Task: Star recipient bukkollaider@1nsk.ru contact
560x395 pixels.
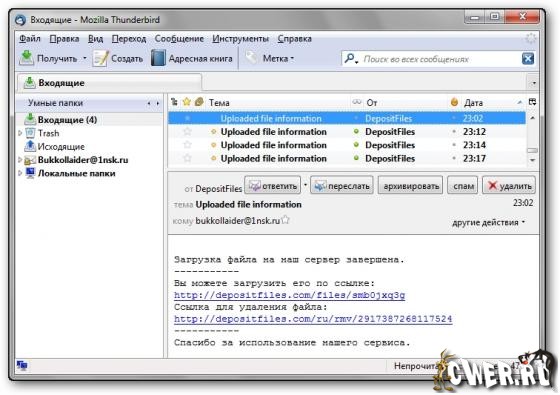Action: 285,220
